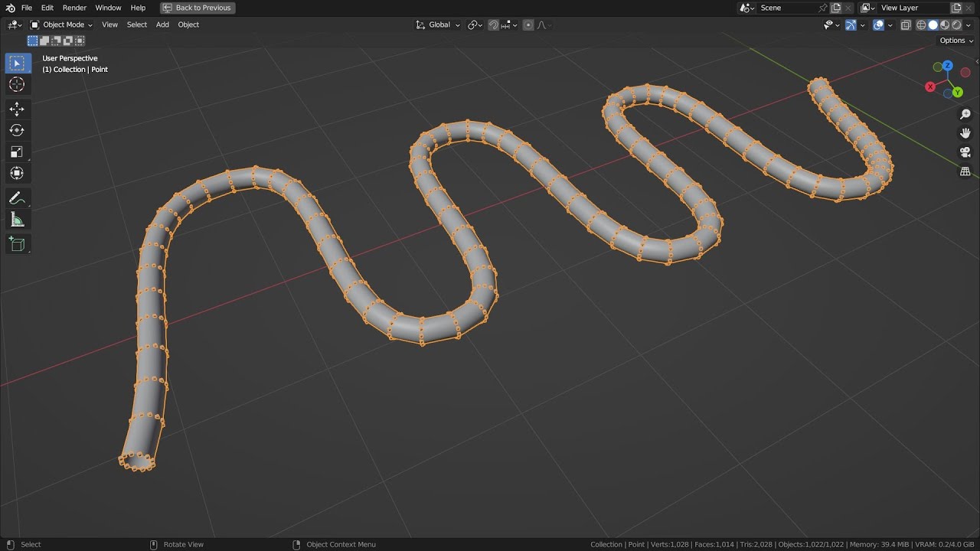980x551 pixels.
Task: Click the Back to Previous button
Action: [198, 8]
